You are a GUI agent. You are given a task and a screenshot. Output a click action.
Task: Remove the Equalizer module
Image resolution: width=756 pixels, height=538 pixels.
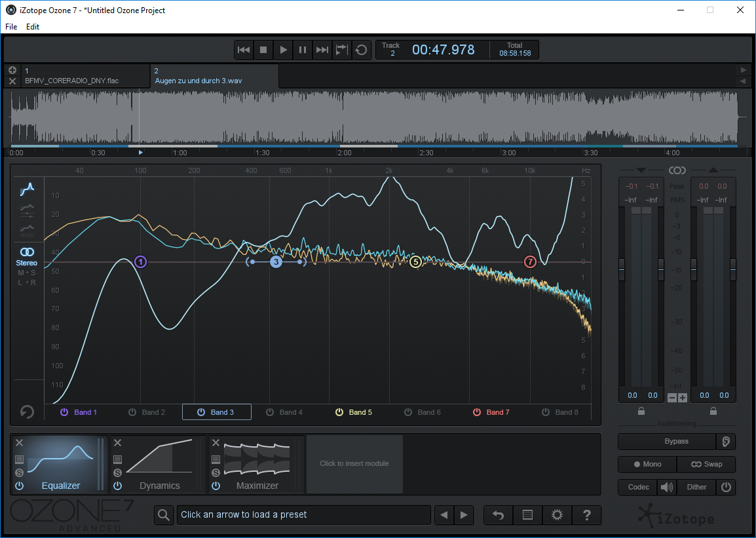(19, 442)
